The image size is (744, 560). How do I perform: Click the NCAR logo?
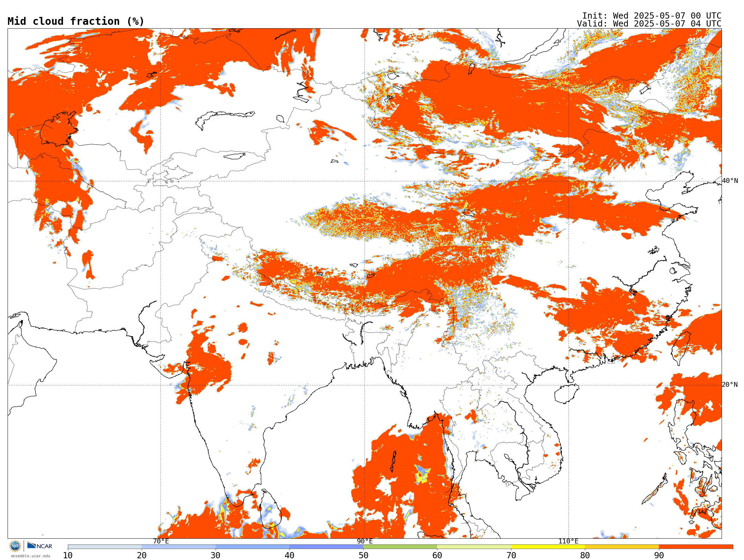click(x=40, y=546)
